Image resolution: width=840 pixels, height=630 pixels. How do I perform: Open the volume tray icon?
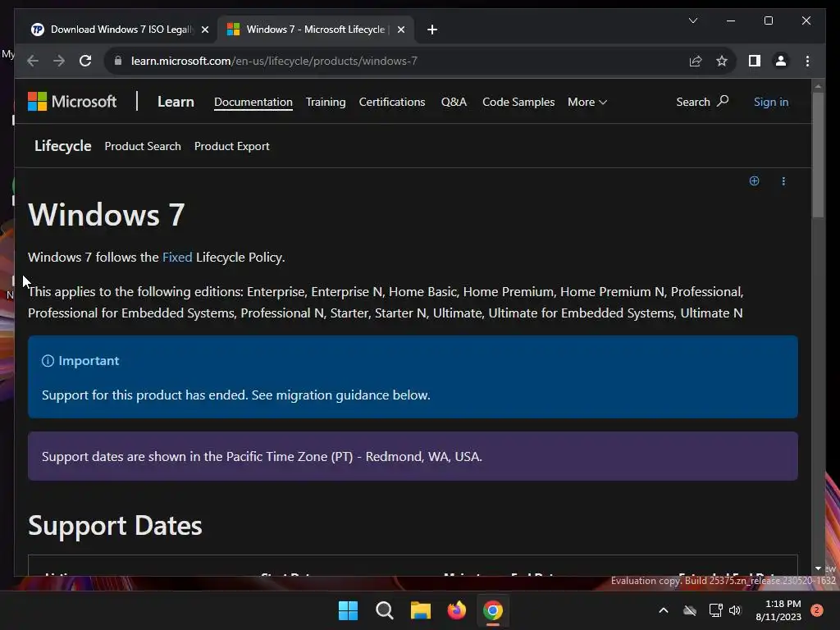point(735,610)
